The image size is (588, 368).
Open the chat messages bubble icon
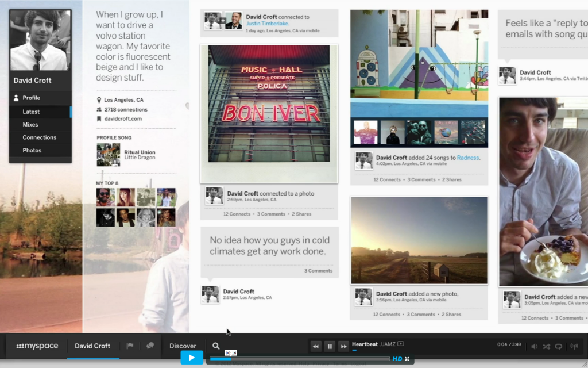pyautogui.click(x=150, y=346)
